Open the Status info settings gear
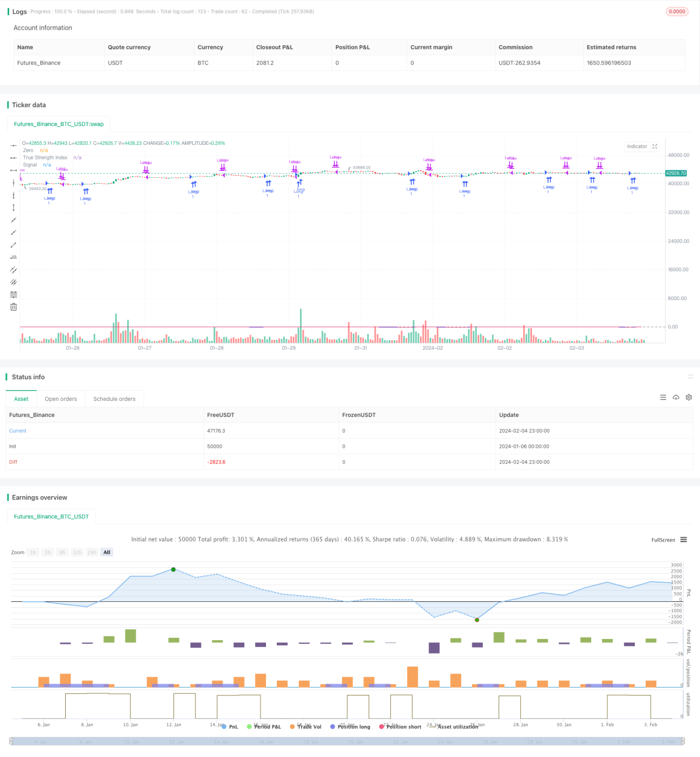 tap(689, 397)
